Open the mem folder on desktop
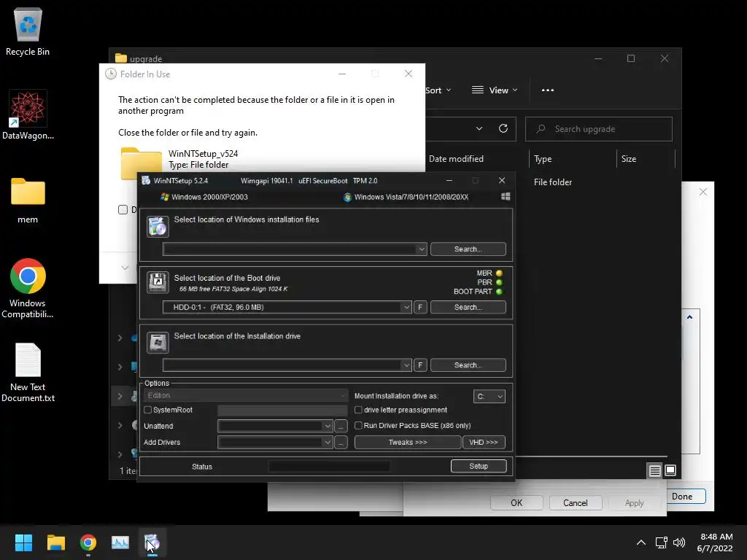This screenshot has width=747, height=560. point(28,201)
